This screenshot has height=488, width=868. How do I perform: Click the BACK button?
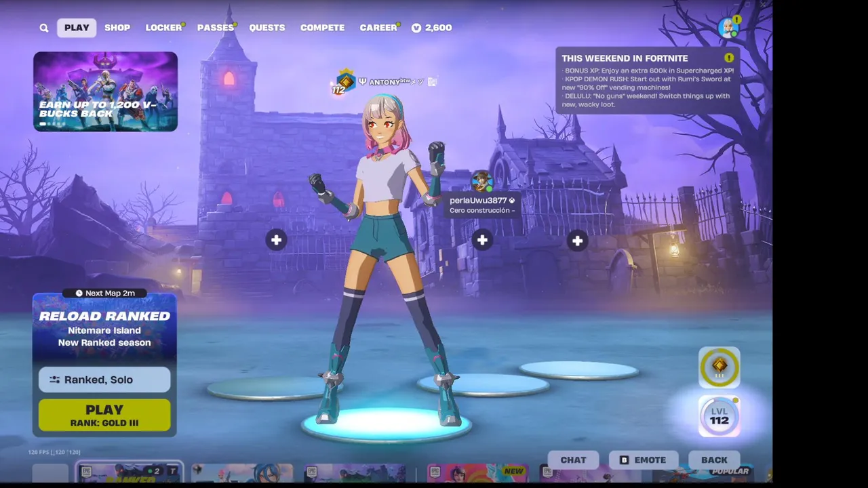[x=714, y=460]
